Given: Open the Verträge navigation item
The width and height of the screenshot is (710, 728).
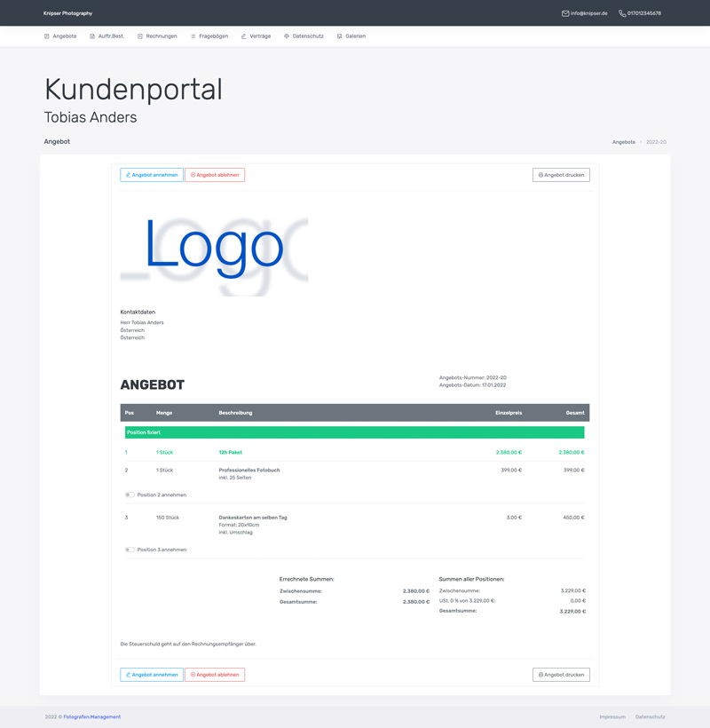Looking at the screenshot, I should tap(260, 36).
